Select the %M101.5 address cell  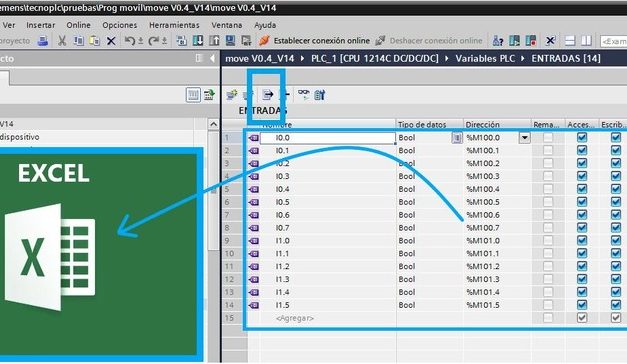pyautogui.click(x=497, y=305)
